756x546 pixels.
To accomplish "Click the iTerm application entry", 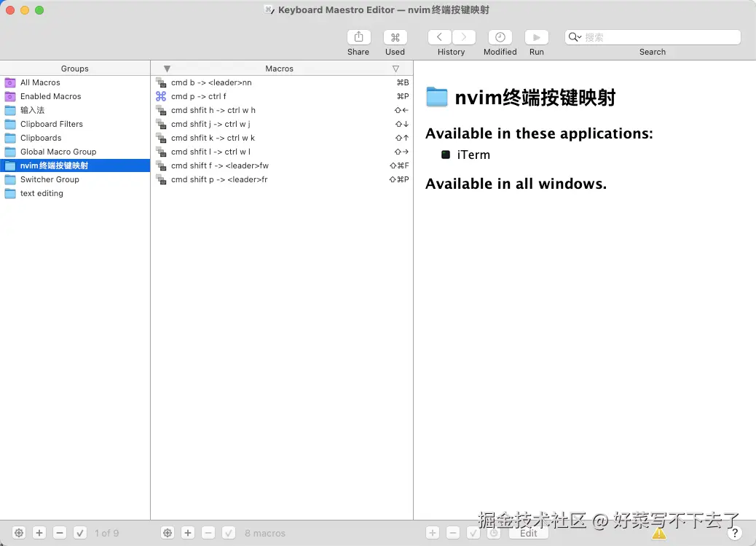I will (x=465, y=155).
